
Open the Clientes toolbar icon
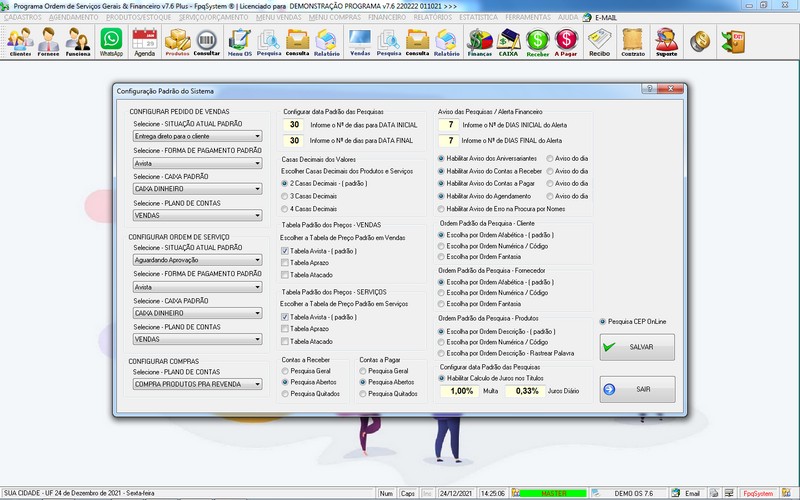click(x=20, y=42)
